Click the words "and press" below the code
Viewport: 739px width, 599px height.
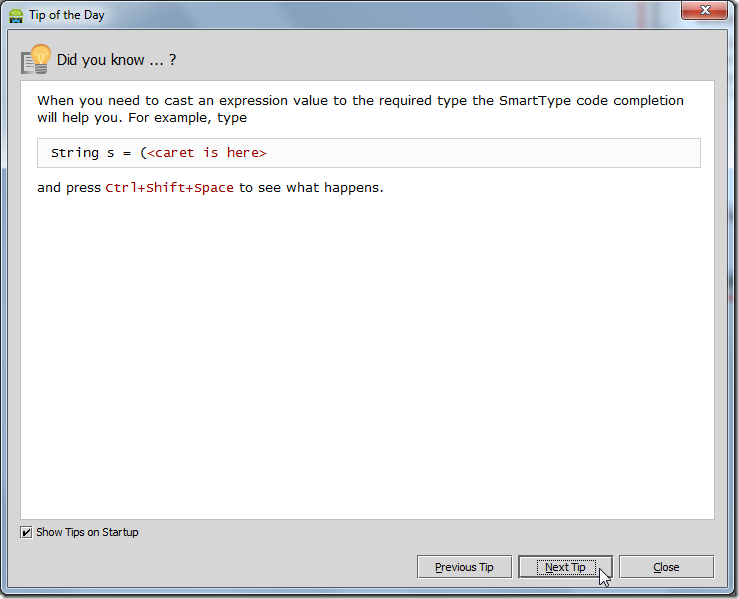[68, 187]
